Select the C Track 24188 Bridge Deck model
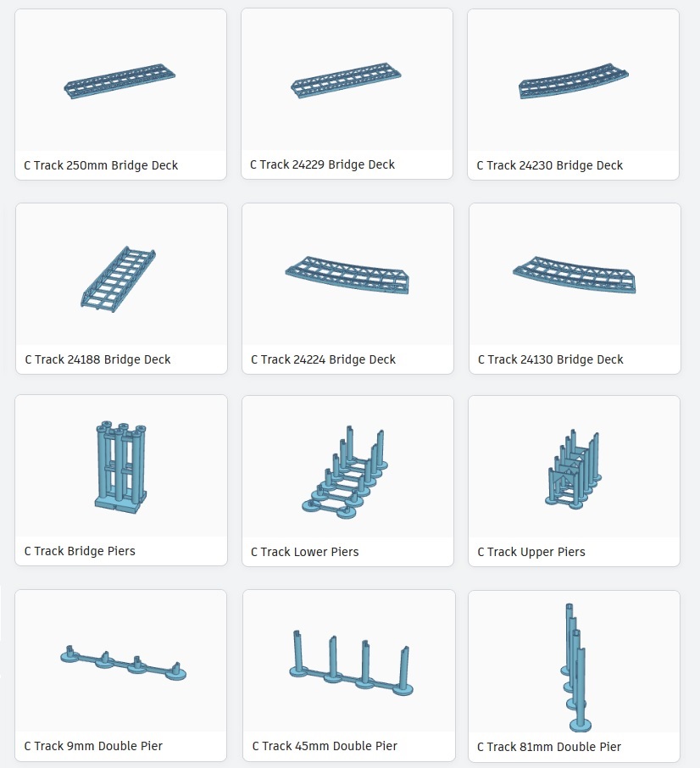The image size is (700, 768). click(x=121, y=275)
